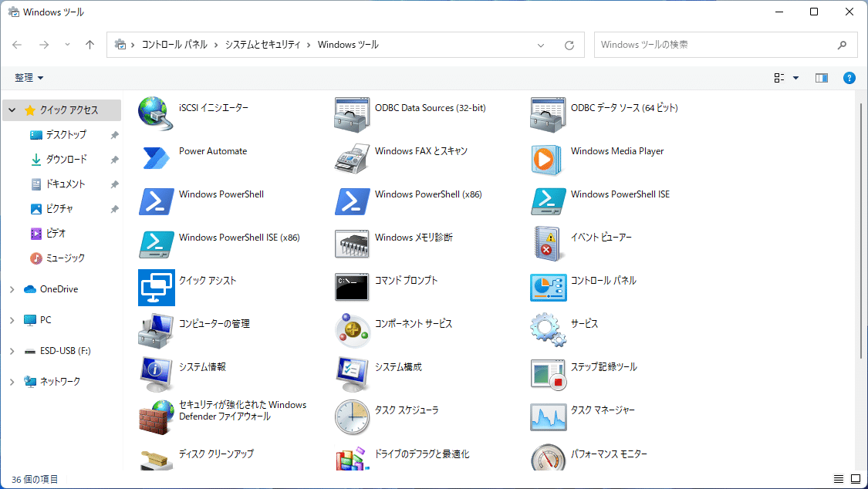The height and width of the screenshot is (489, 868).
Task: Switch to details view in status bar
Action: [839, 479]
